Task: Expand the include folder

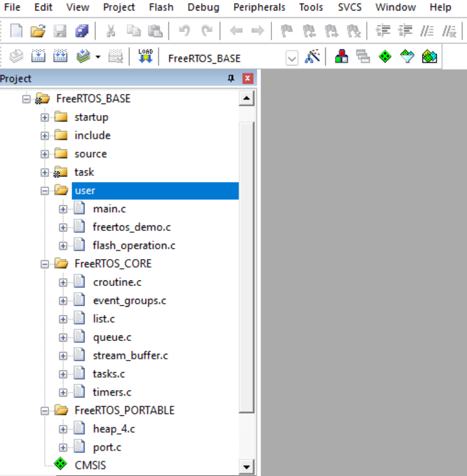Action: click(45, 136)
